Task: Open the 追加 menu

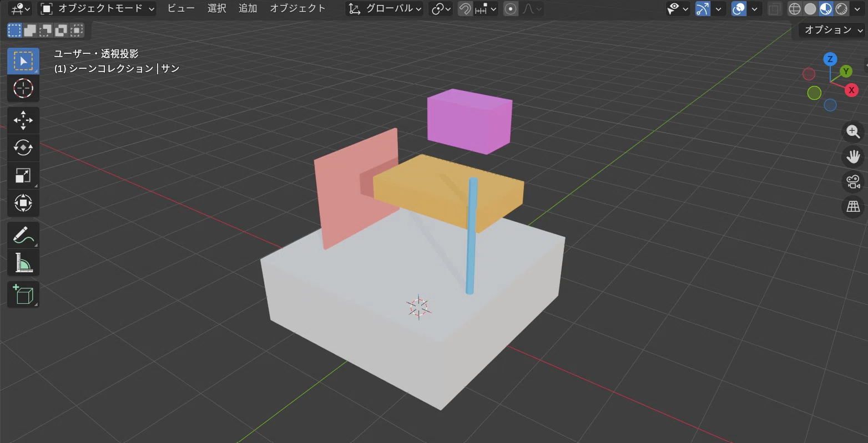Action: [x=248, y=8]
